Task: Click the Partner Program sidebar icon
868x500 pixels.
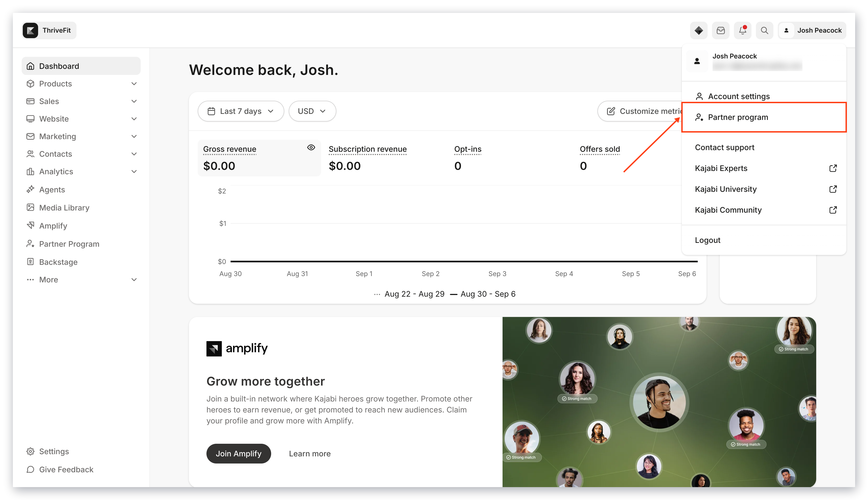Action: 30,243
